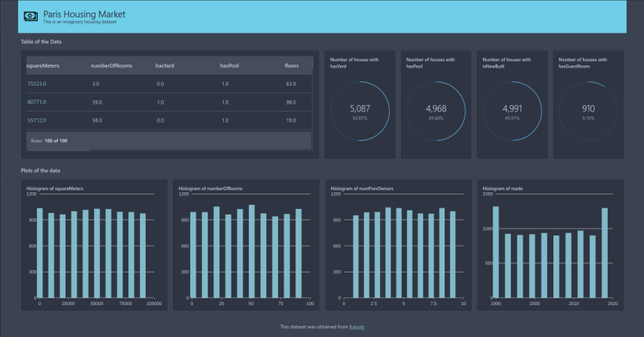The height and width of the screenshot is (337, 644).
Task: Click the hasPool column header
Action: click(229, 66)
